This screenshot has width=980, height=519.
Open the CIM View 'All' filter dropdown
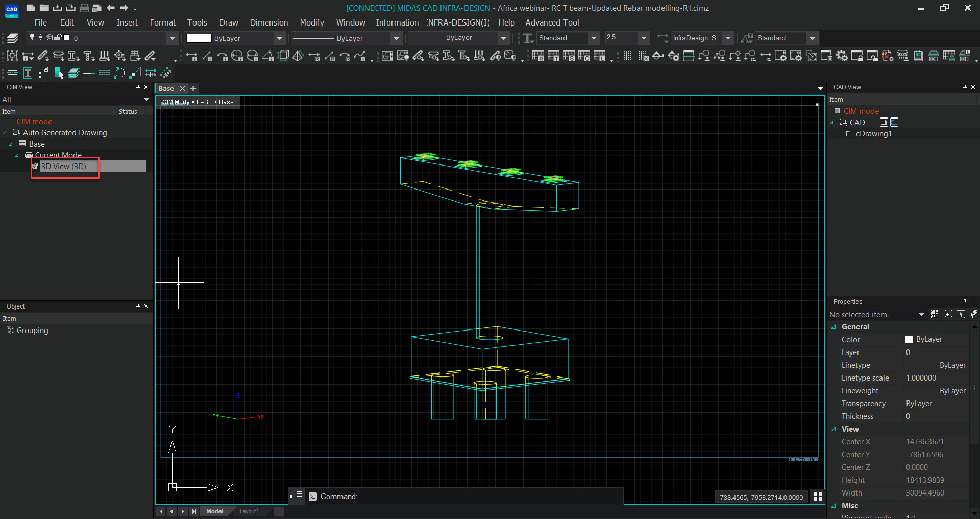(x=146, y=99)
